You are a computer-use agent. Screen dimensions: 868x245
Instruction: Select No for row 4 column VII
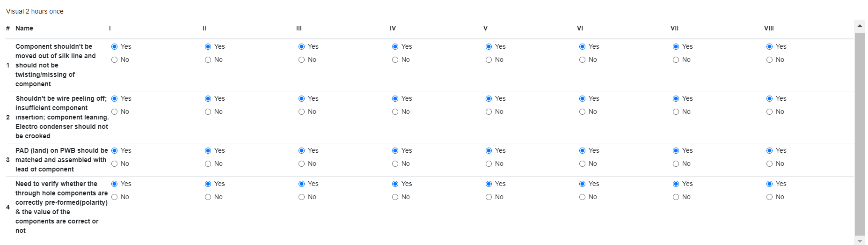pos(676,197)
